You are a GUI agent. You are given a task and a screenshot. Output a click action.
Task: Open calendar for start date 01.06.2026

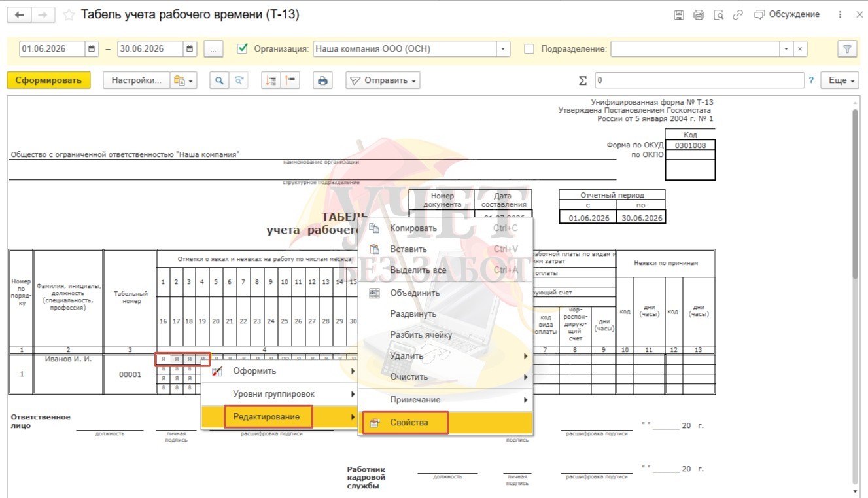click(92, 49)
